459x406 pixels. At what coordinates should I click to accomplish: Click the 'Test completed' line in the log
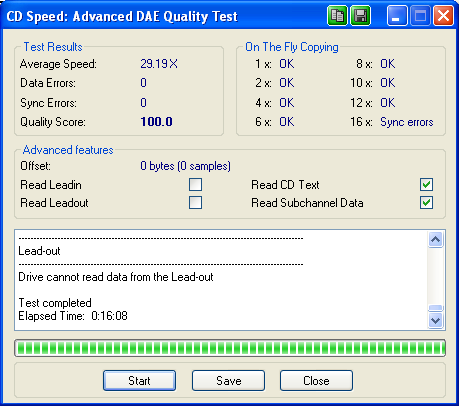pos(55,303)
